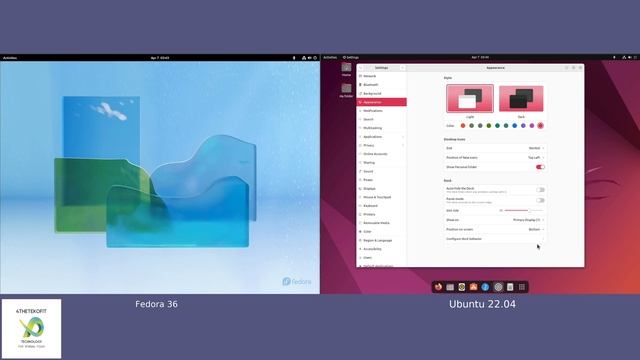Open Accessibility in Settings sidebar
The width and height of the screenshot is (640, 360).
coord(382,249)
